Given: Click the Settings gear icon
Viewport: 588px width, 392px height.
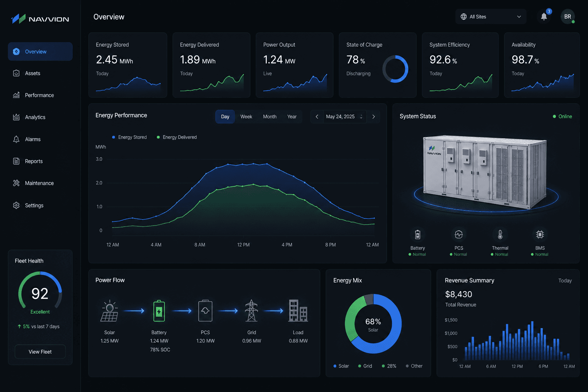Looking at the screenshot, I should [x=16, y=205].
